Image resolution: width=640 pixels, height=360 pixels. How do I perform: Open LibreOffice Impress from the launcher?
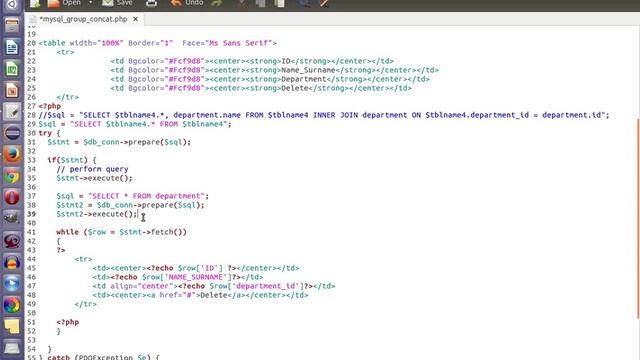tap(12, 90)
